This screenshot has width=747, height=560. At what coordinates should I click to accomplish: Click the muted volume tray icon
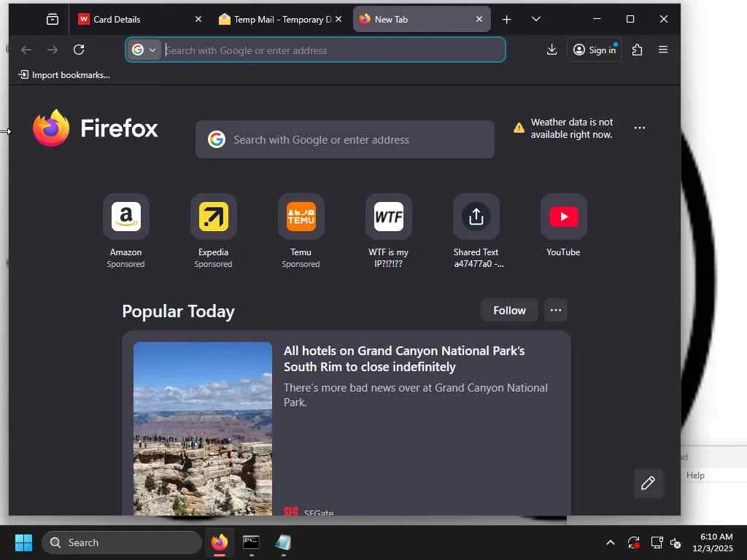(x=676, y=542)
